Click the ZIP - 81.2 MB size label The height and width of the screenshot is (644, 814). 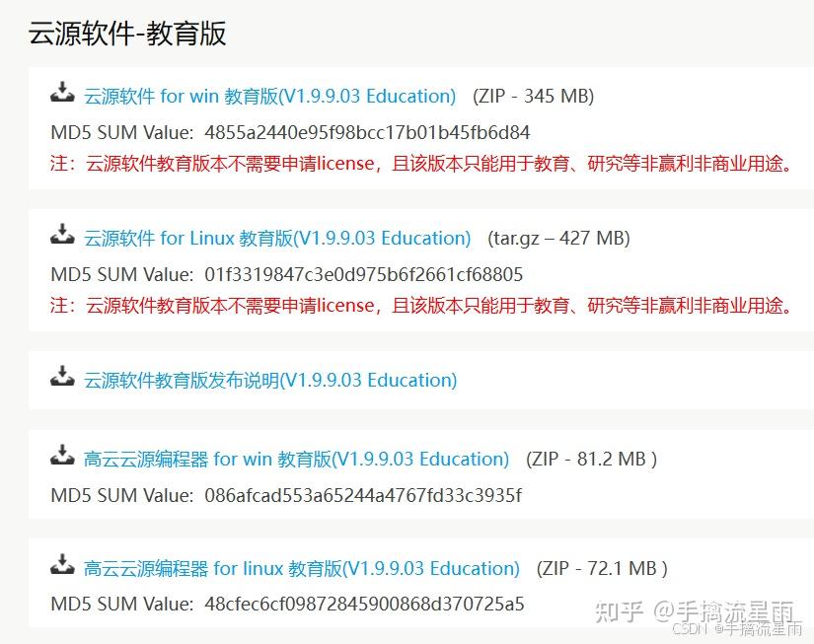click(591, 460)
